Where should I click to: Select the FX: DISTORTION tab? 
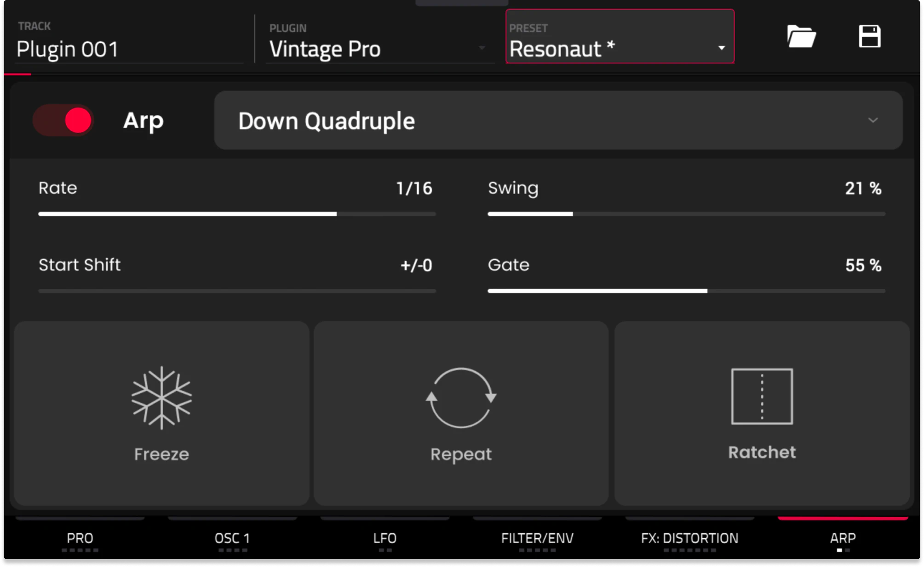[689, 538]
